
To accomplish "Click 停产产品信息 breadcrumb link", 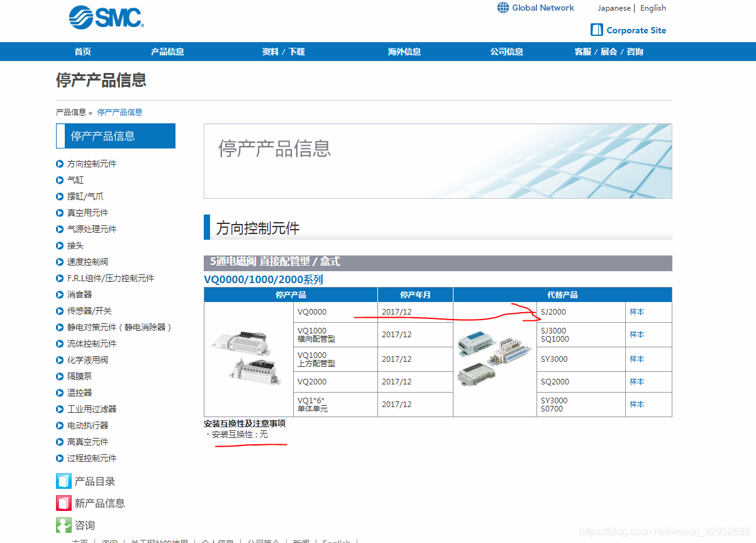I will coord(120,112).
